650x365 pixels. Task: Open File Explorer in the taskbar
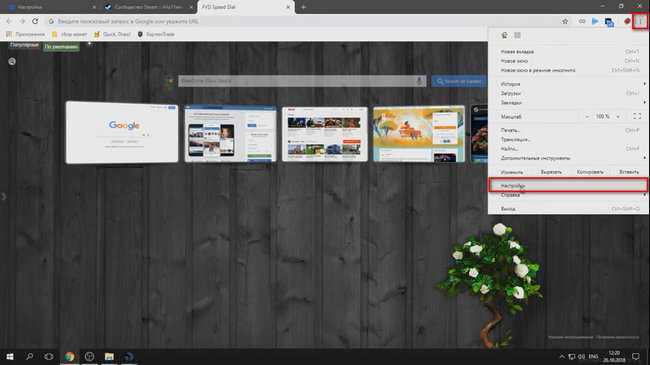pos(109,356)
